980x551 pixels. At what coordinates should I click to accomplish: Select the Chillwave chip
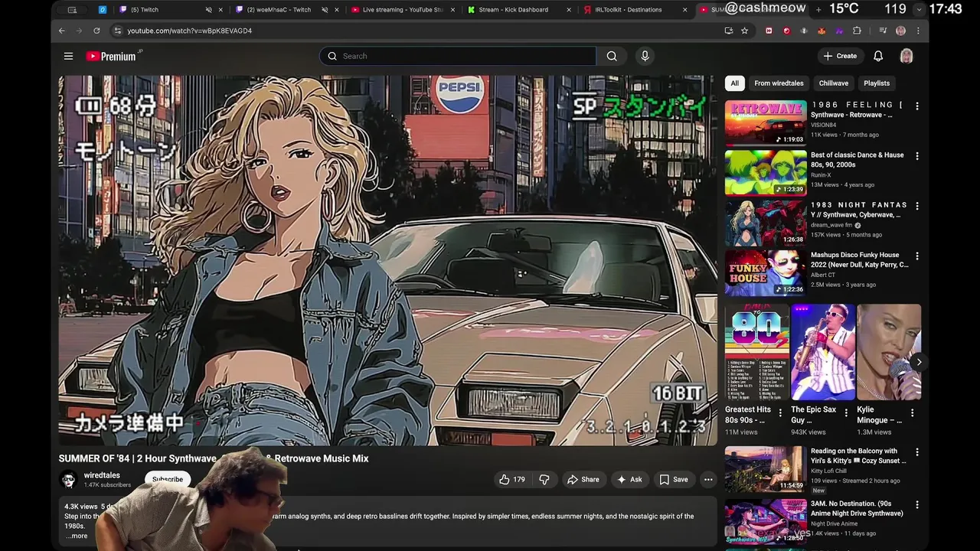coord(834,83)
